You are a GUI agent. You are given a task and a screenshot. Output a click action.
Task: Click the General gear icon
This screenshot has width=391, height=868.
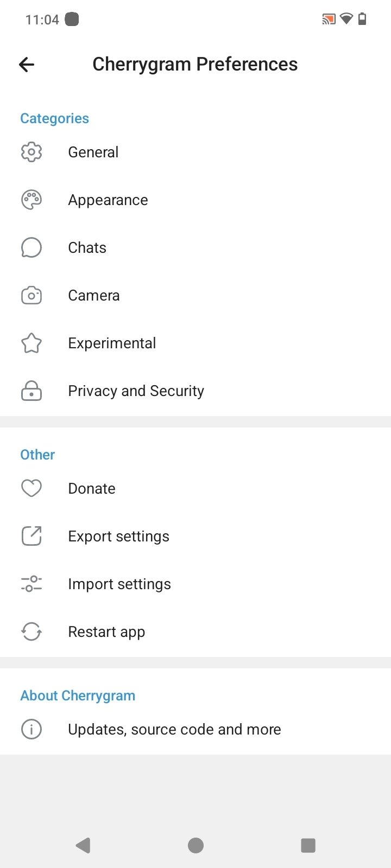point(31,152)
